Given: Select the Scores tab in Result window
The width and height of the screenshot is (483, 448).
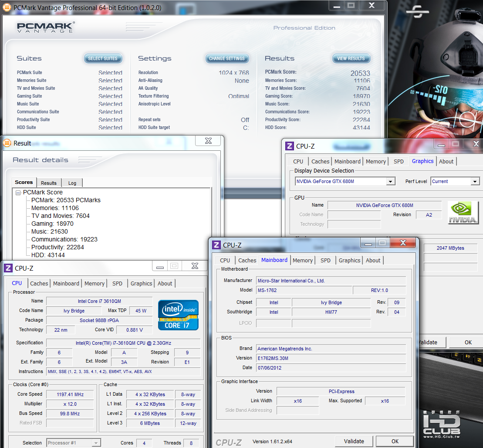Looking at the screenshot, I should click(24, 182).
